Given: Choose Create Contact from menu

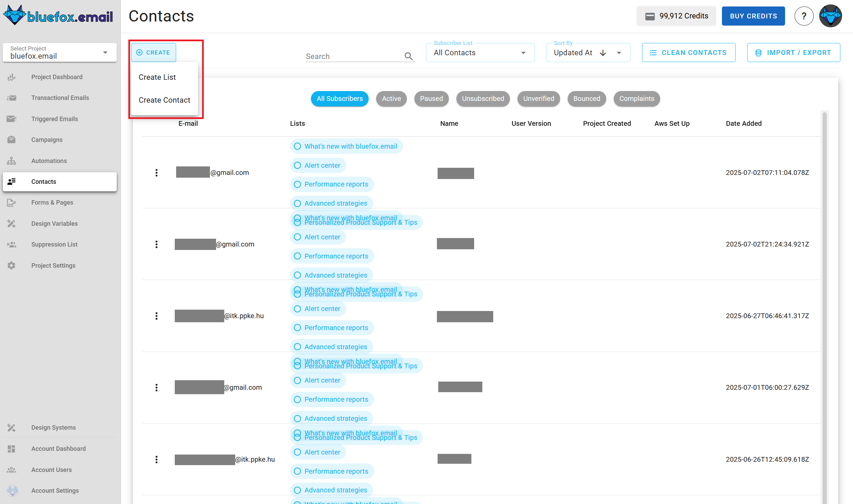Looking at the screenshot, I should coord(165,100).
